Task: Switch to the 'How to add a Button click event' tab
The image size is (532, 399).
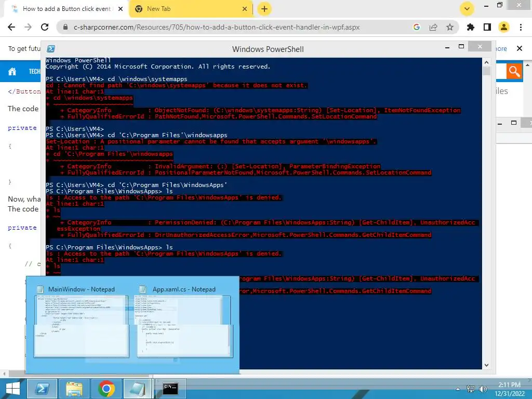Action: 67,9
